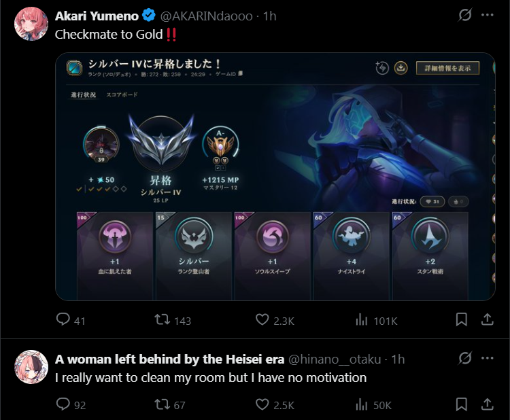Click the Grok icon on hinano__otaku's tweet
This screenshot has width=510, height=420.
point(464,358)
